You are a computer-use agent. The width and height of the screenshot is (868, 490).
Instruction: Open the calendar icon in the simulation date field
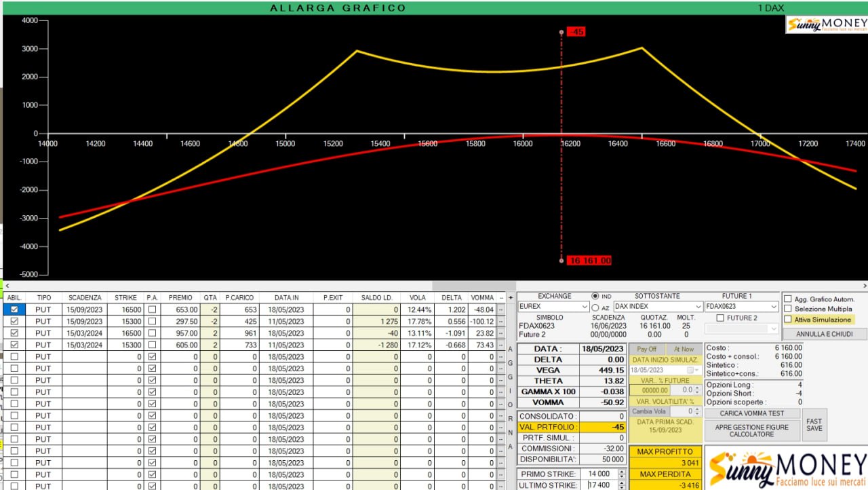(x=690, y=370)
